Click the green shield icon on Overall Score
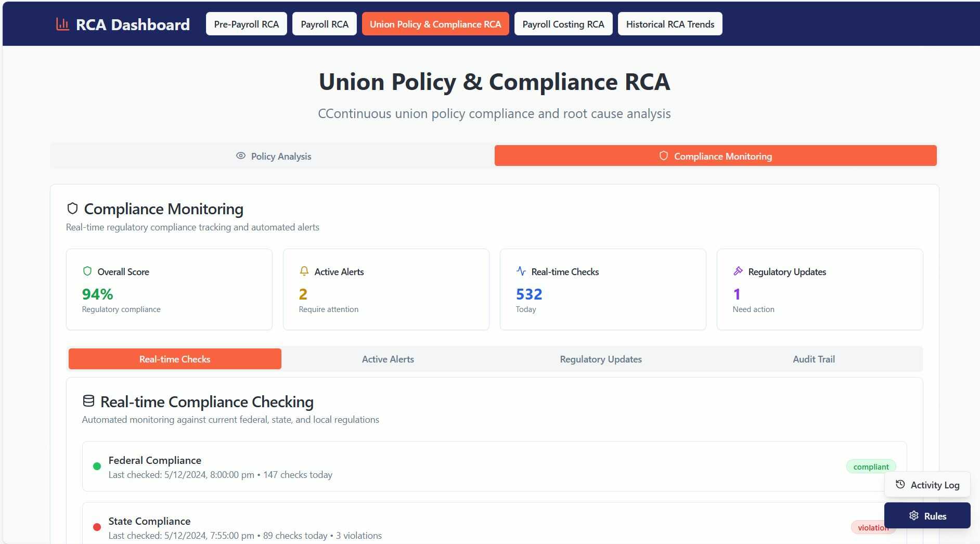Viewport: 980px width, 544px height. (x=87, y=271)
